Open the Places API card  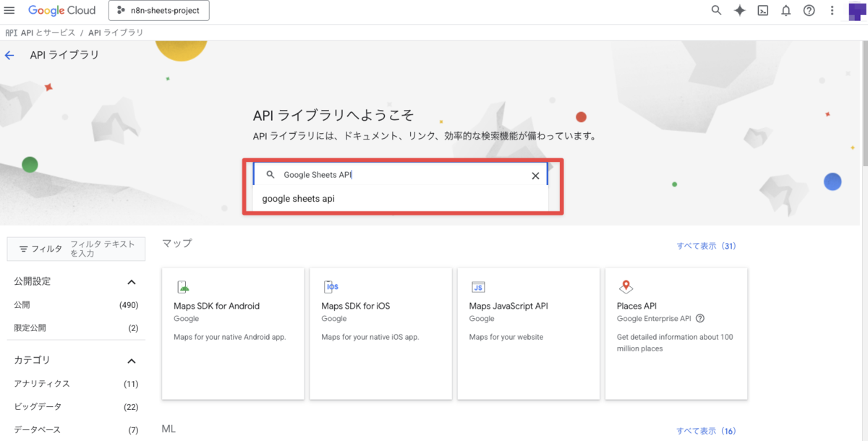click(676, 333)
